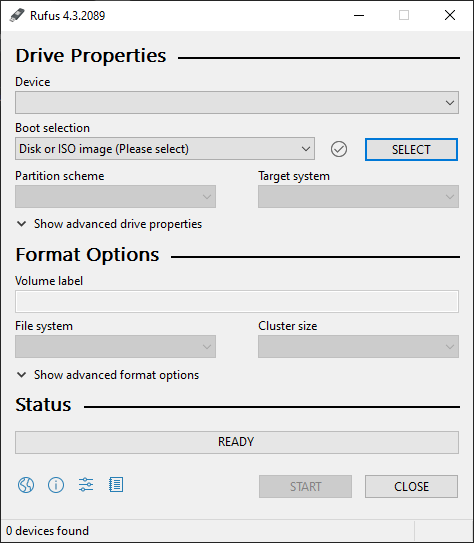
Task: Click the READY status progress bar
Action: [x=237, y=442]
